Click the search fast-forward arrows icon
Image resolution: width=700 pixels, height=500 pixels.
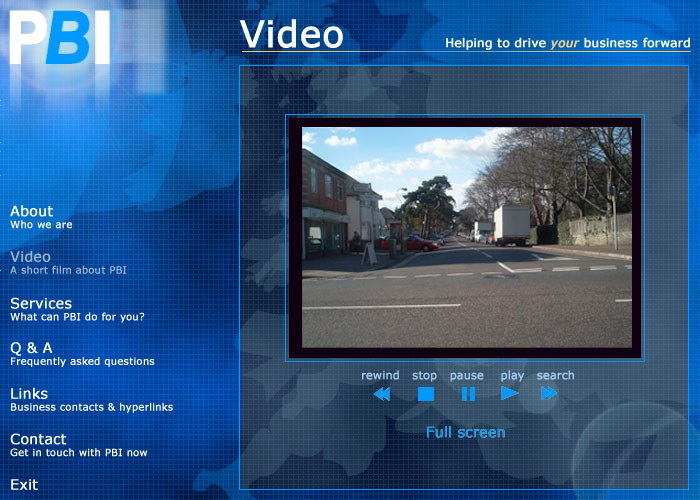coord(549,393)
